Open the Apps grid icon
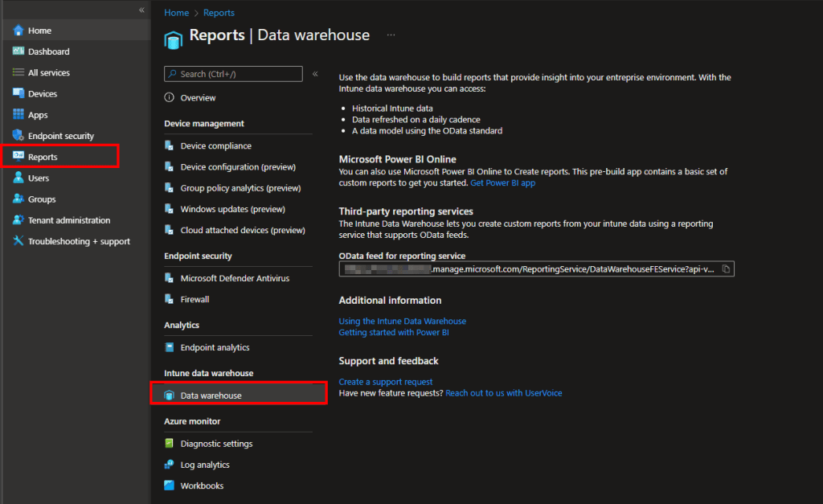The width and height of the screenshot is (823, 504). [18, 115]
